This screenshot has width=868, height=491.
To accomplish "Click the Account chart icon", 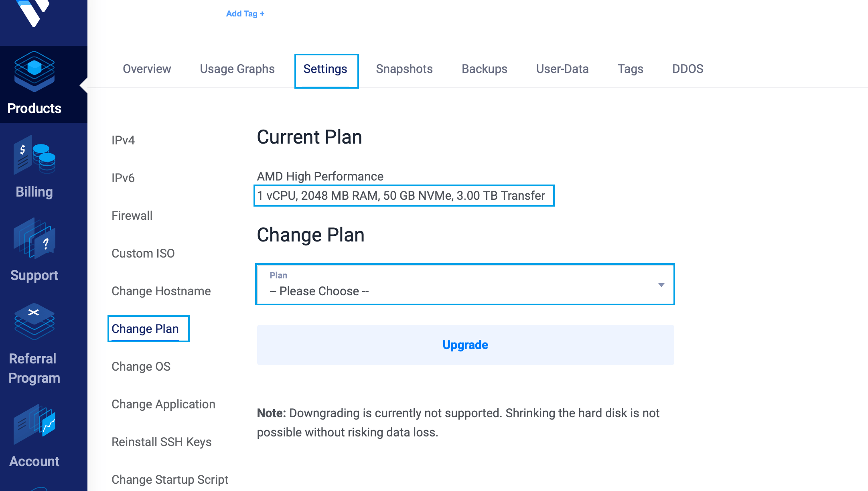I will 34,424.
